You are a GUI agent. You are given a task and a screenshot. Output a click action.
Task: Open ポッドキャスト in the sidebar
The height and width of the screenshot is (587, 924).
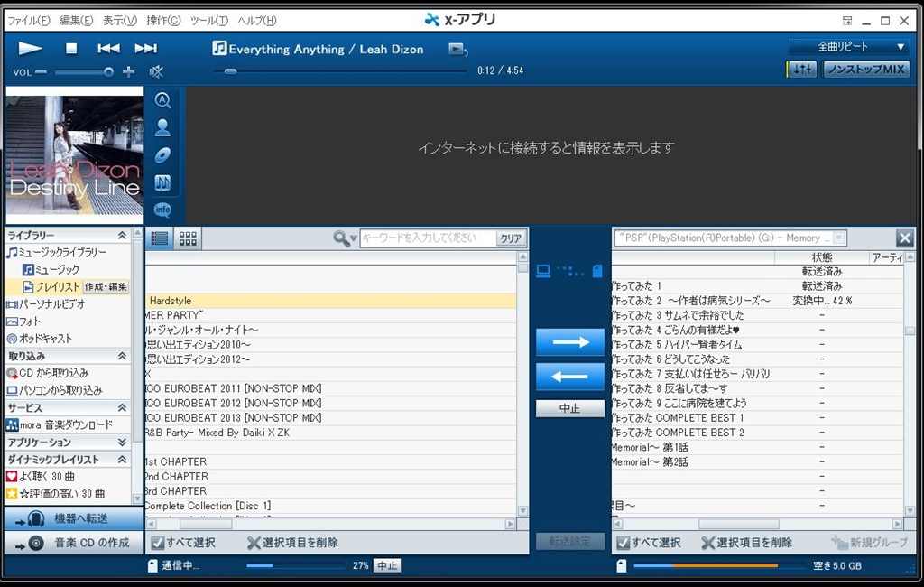(x=39, y=339)
